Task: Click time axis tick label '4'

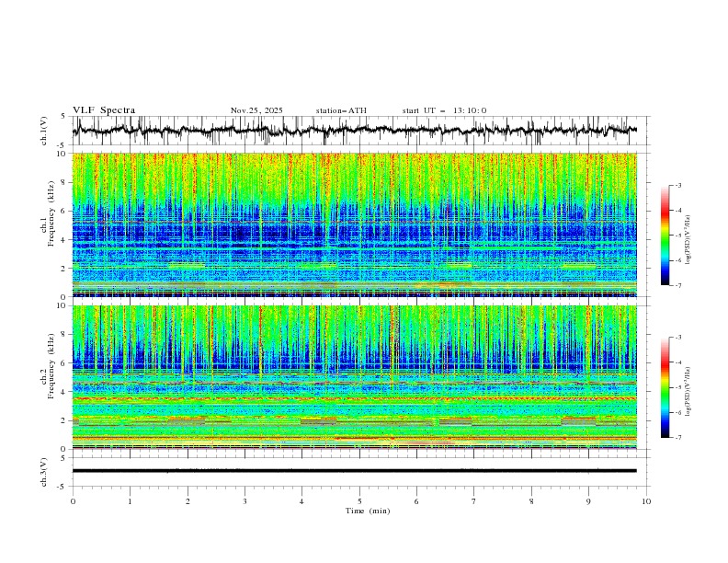Action: tap(302, 501)
